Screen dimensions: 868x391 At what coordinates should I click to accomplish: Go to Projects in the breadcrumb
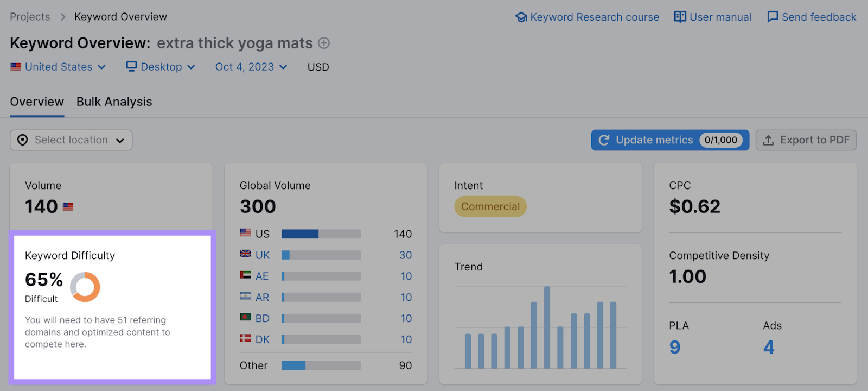[30, 17]
